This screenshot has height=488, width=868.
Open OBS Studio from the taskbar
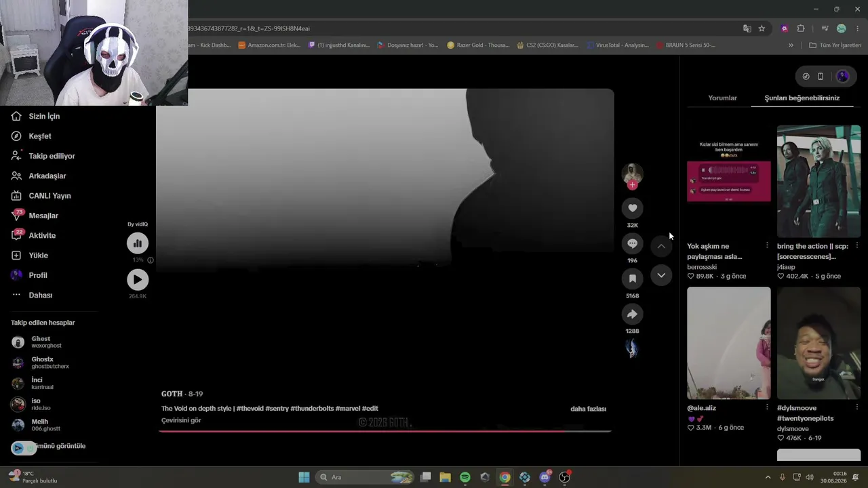point(564,477)
